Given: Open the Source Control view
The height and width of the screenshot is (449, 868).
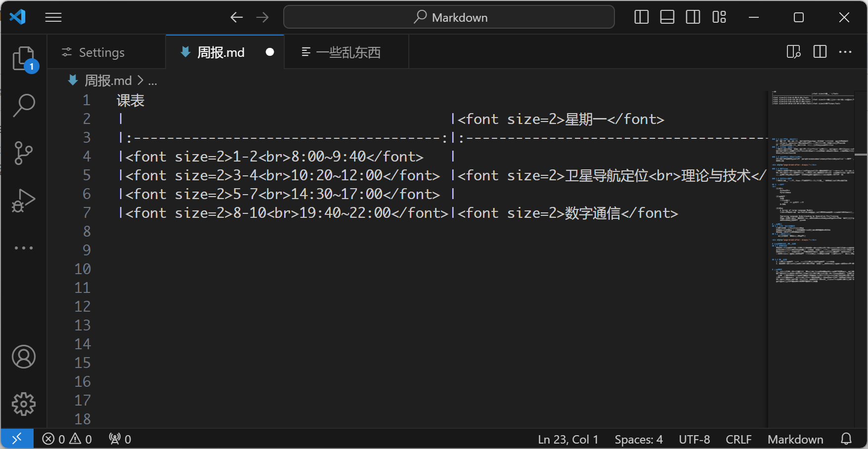Looking at the screenshot, I should pos(24,153).
